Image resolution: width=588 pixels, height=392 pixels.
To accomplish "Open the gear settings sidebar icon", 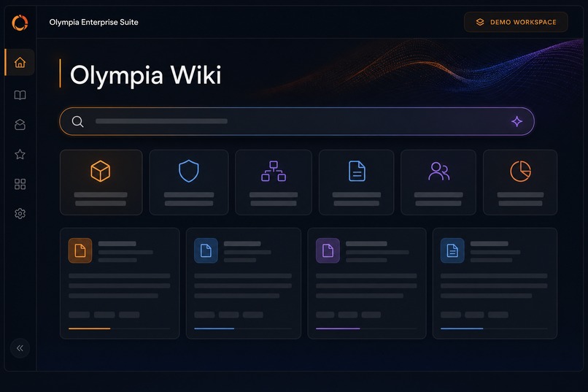I will click(x=20, y=213).
